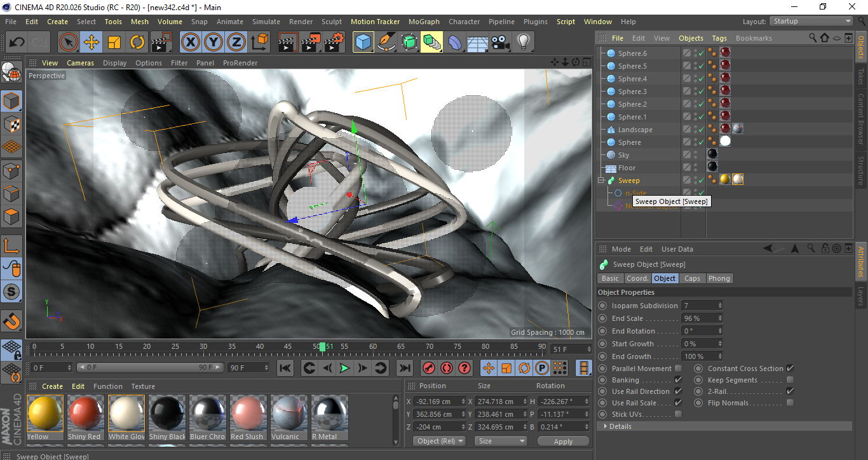Screen dimensions: 868x460
Task: Go to start of animation
Action: click(x=285, y=368)
